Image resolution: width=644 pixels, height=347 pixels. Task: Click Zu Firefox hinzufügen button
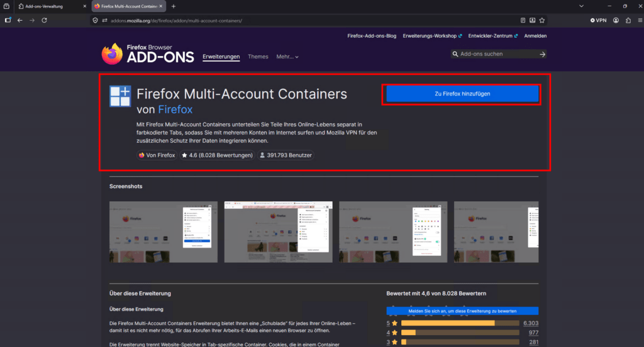coord(462,94)
